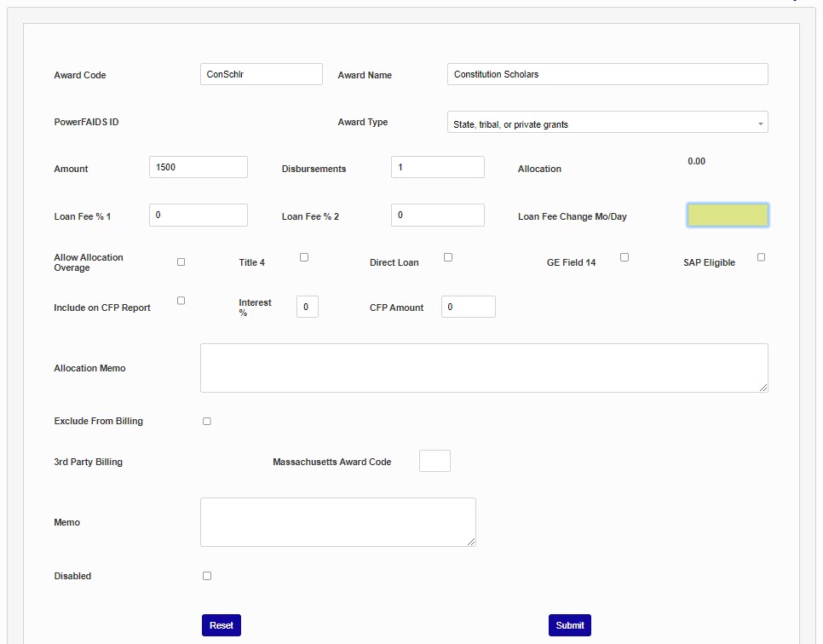Check the Exclude From Billing box
Screen dimensions: 823x644
coord(207,422)
